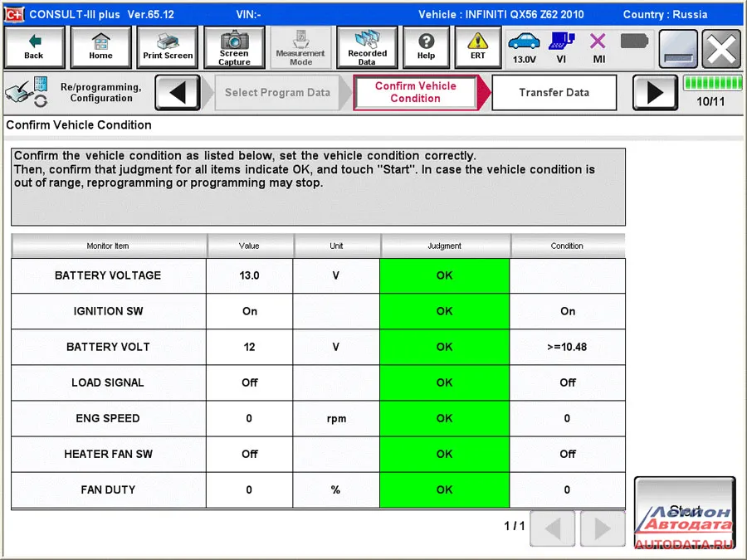Take a Screen Capture
The width and height of the screenshot is (747, 560).
(234, 47)
